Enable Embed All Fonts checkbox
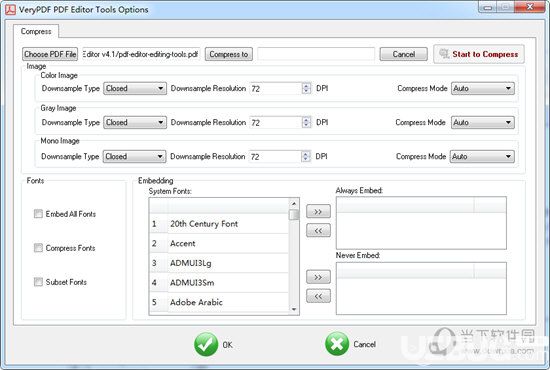Screen dimensions: 550x370 click(x=38, y=214)
